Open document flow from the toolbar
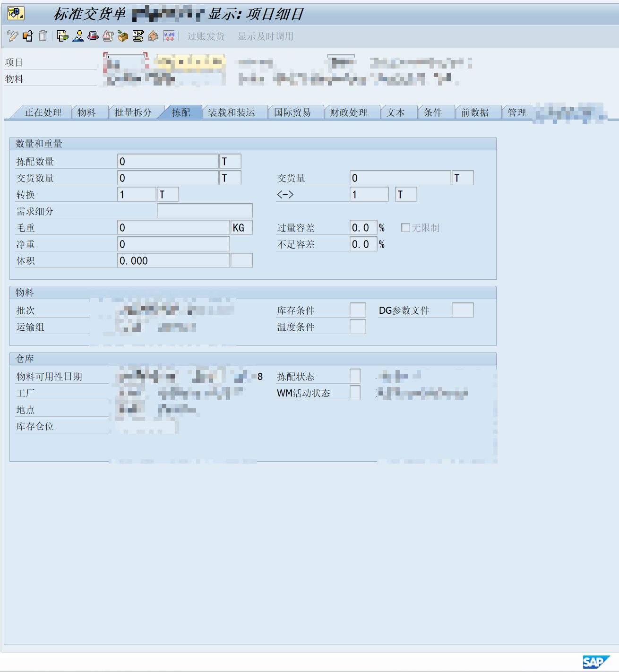Viewport: 619px width, 672px height. [62, 36]
